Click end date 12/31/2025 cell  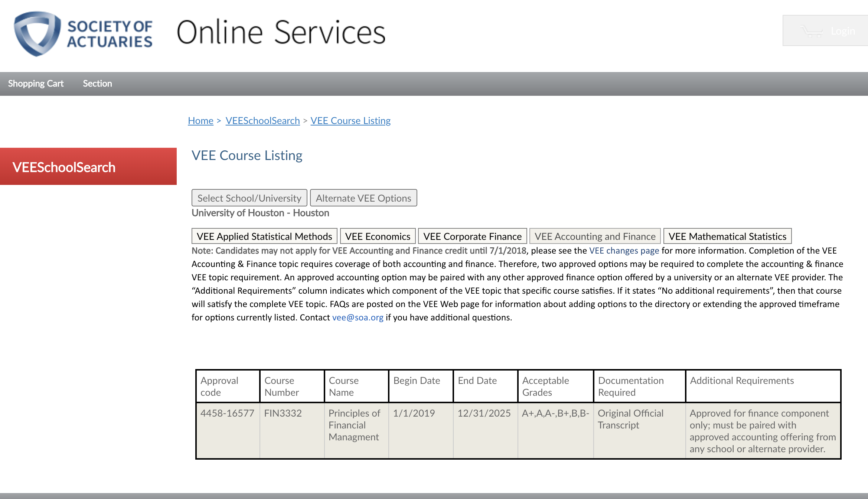485,431
